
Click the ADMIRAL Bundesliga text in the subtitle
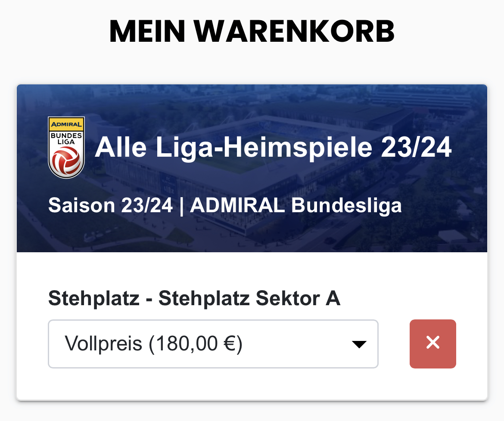[296, 205]
